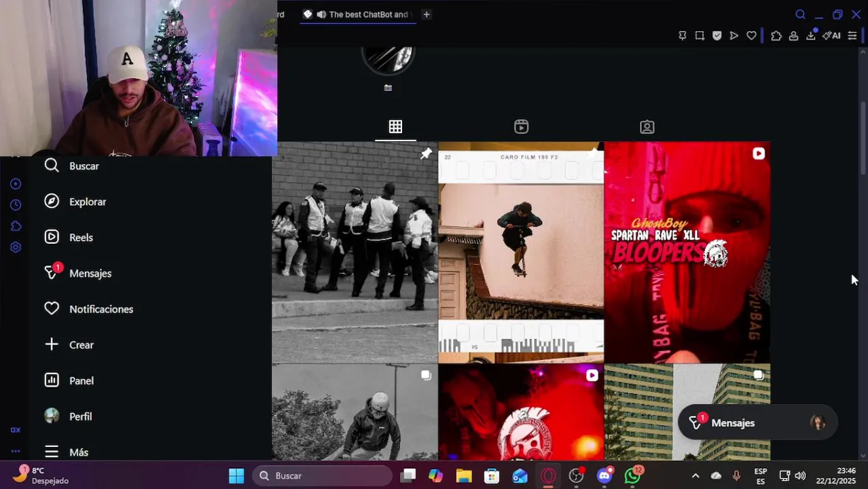This screenshot has height=489, width=868.
Task: Open the Opera GX sidebar settings gear
Action: (16, 247)
